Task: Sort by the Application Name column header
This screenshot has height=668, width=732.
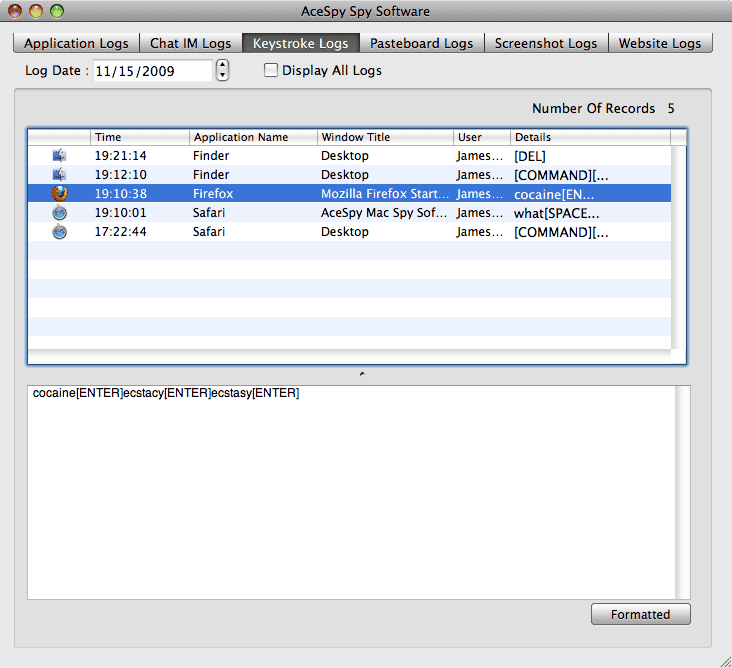Action: 252,137
